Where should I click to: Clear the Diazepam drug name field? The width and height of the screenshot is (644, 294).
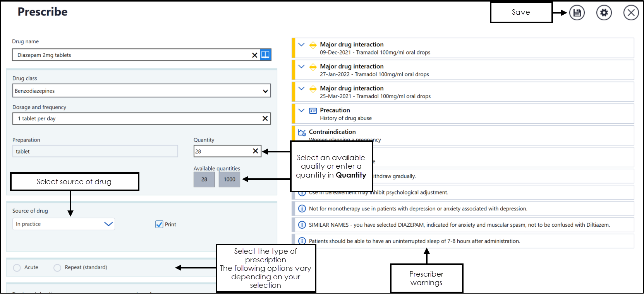[254, 55]
